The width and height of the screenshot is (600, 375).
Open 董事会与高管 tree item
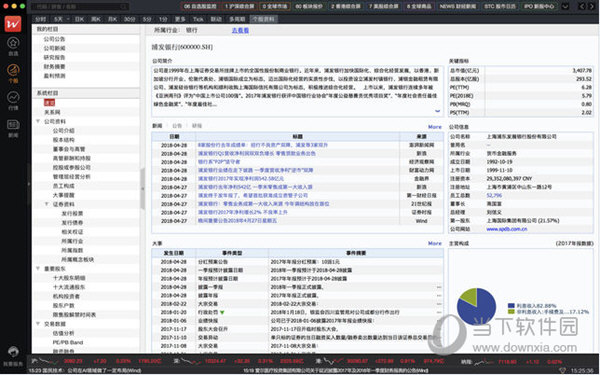[x=69, y=149]
